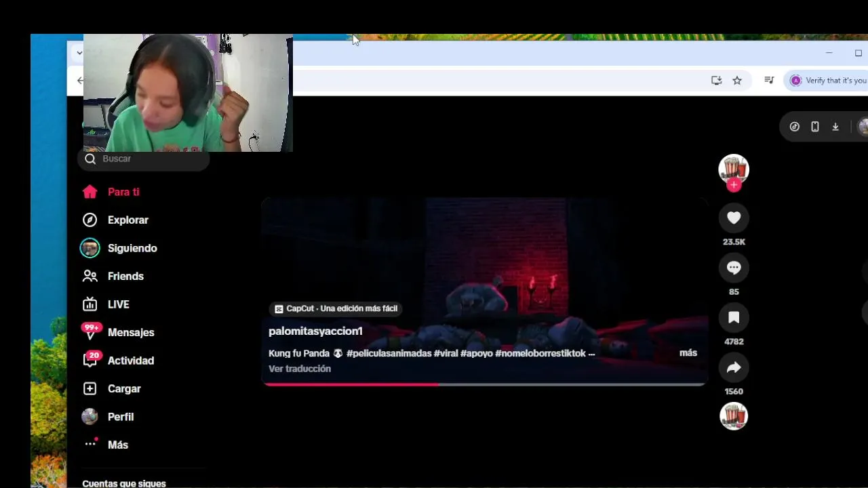Click the 1560 shares count

pos(734,392)
